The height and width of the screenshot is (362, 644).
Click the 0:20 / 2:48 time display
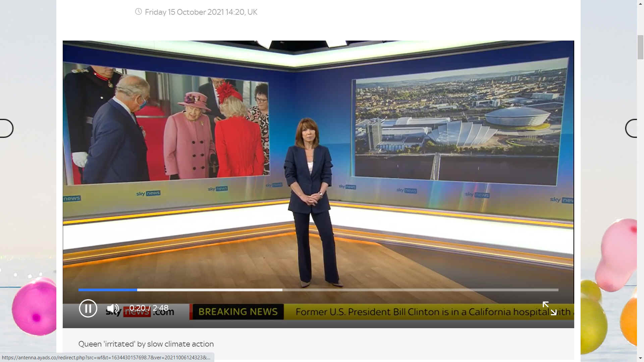point(149,308)
